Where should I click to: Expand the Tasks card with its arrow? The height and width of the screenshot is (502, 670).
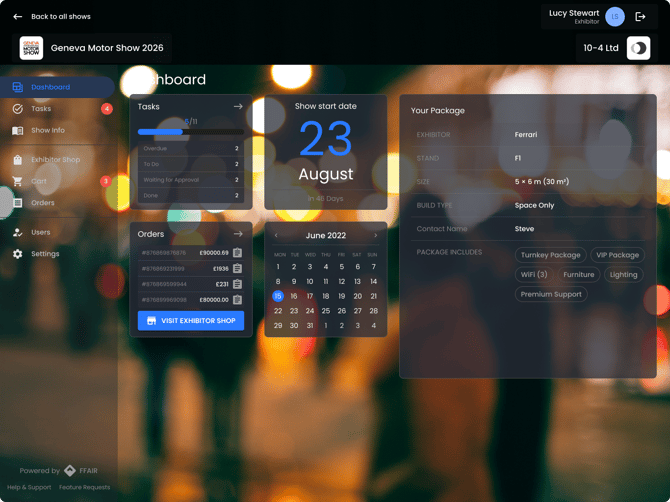tap(238, 106)
